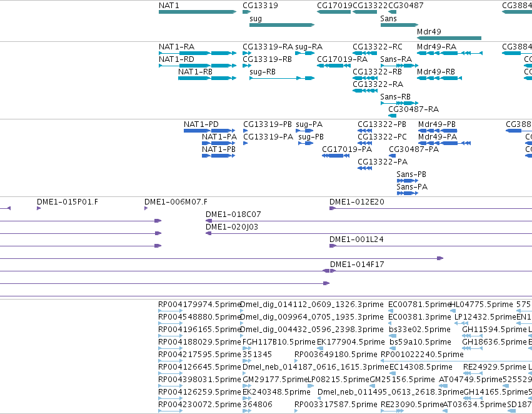This screenshot has height=414, width=532.
Task: Click the CG13319-RB transcript label
Action: coord(267,59)
